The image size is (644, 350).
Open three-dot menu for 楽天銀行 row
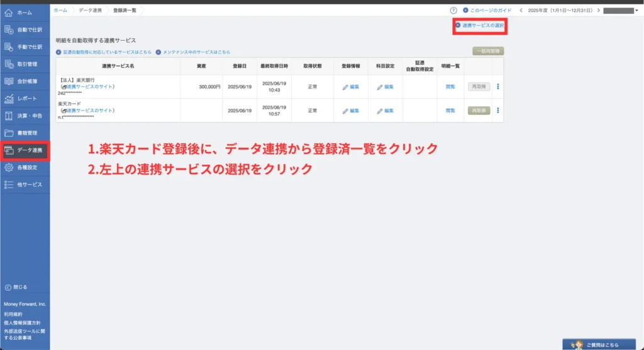(x=497, y=87)
